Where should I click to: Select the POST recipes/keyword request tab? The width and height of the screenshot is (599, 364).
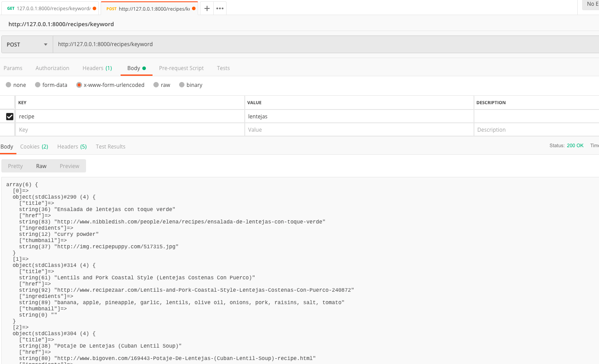(x=149, y=8)
